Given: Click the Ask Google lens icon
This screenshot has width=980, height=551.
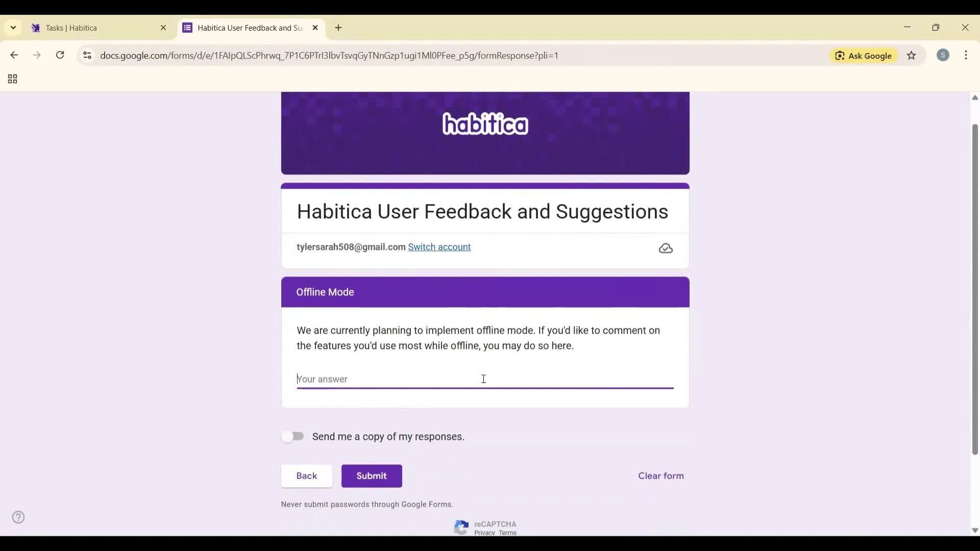Looking at the screenshot, I should click(x=840, y=56).
